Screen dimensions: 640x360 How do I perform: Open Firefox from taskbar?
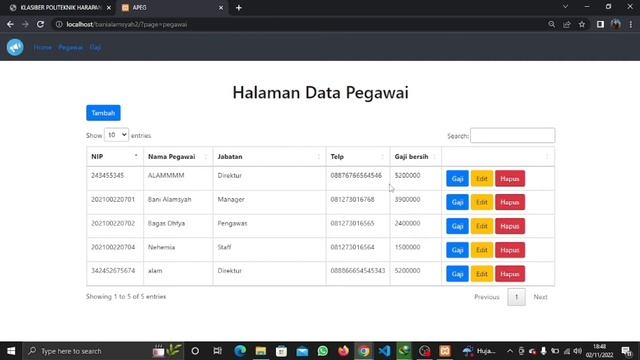pos(343,351)
